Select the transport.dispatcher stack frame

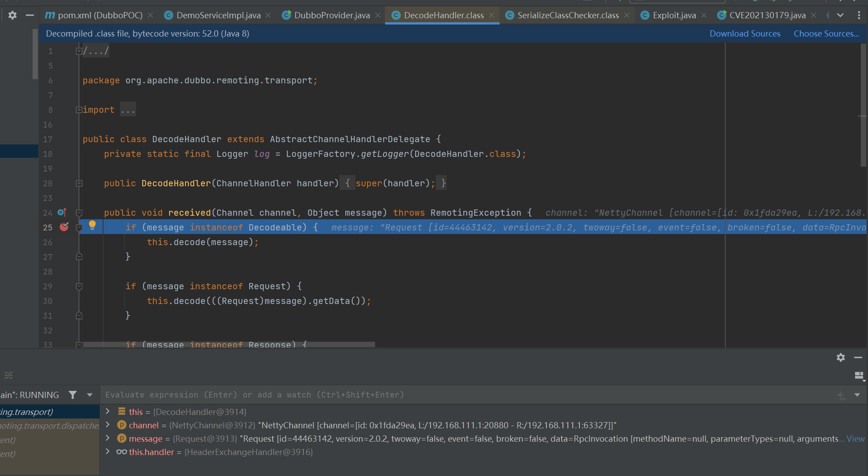[x=50, y=426]
